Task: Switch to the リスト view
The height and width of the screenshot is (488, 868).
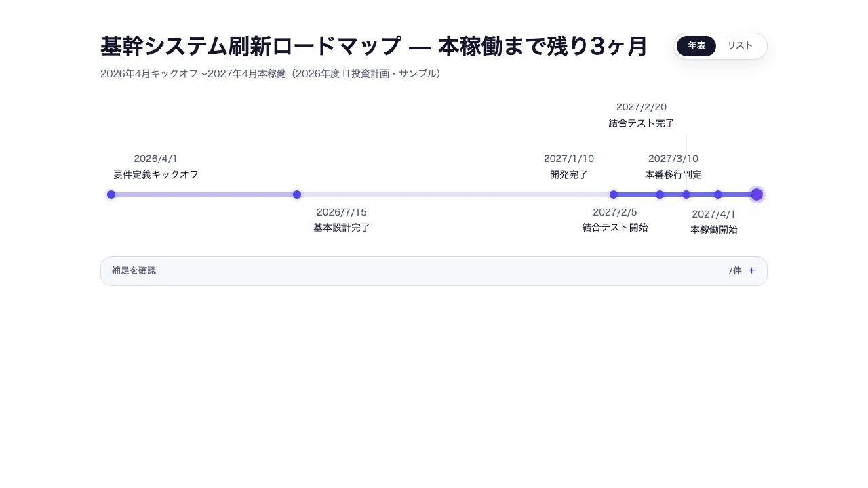Action: click(740, 46)
